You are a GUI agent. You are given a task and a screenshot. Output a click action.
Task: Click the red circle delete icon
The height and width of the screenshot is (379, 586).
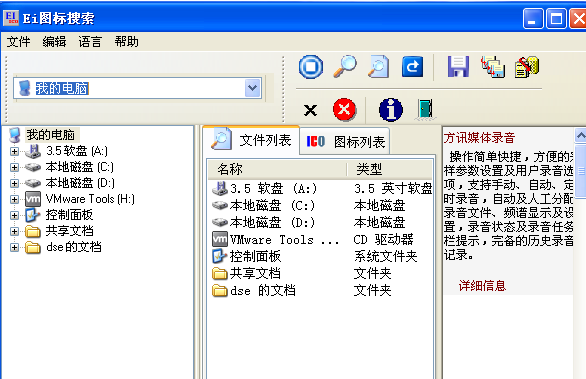(344, 110)
